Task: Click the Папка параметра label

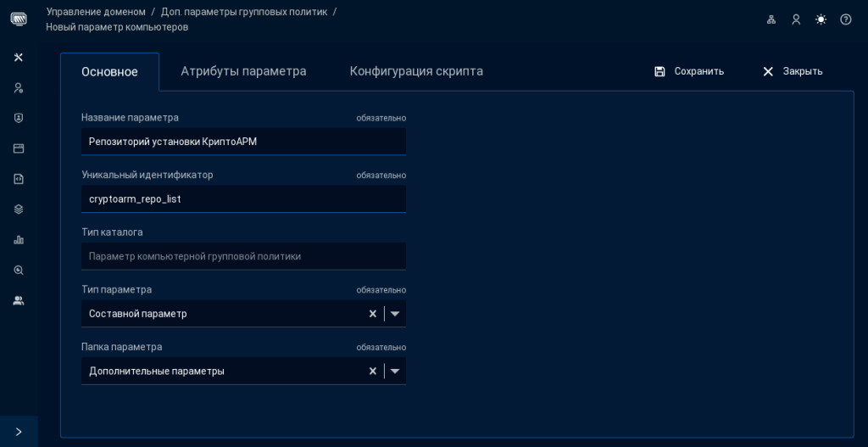Action: point(122,347)
